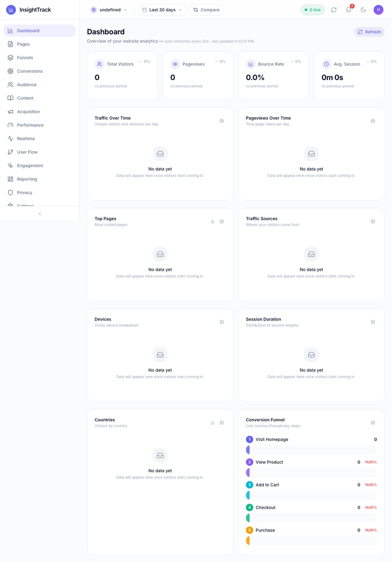Screen dimensions: 392x563
Task: Click the Traffic Sources empty inbox icon
Action: click(x=311, y=254)
